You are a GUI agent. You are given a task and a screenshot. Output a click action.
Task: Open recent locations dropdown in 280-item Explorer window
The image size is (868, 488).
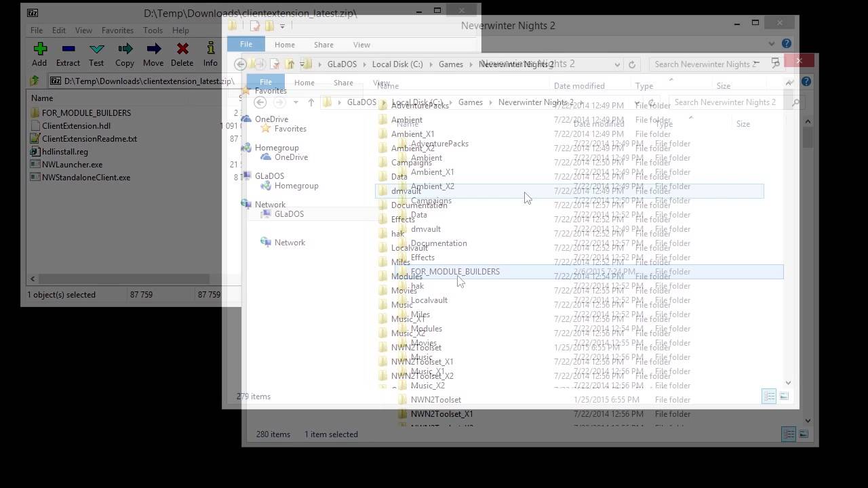296,102
